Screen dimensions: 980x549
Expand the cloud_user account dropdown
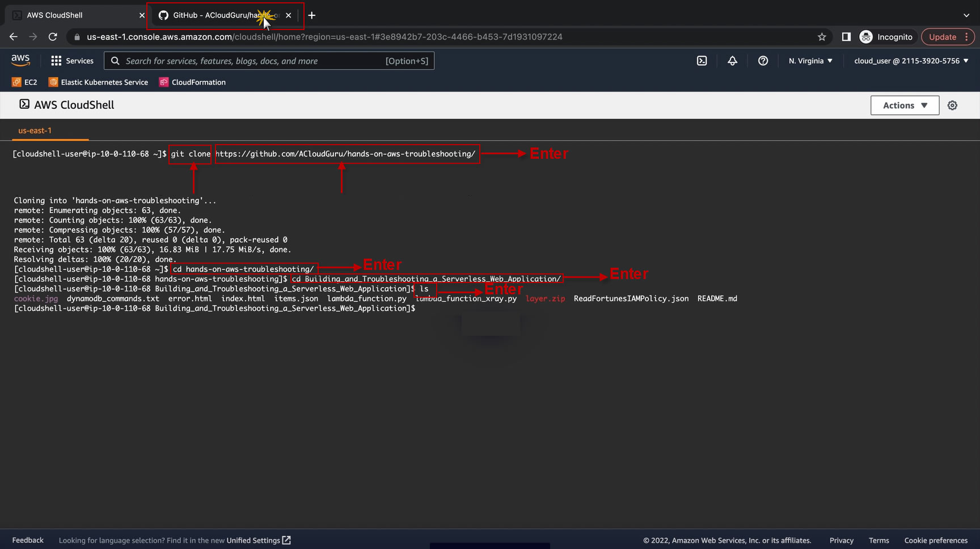tap(911, 61)
